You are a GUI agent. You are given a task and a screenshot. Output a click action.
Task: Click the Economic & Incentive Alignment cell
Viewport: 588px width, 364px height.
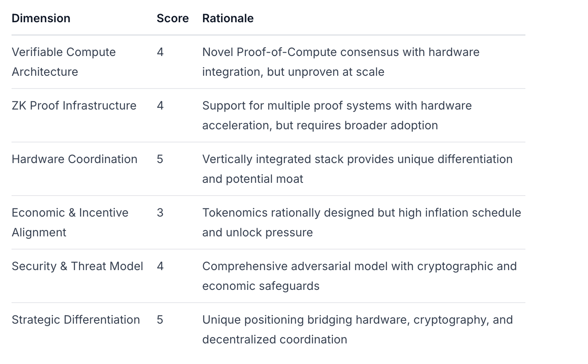[70, 222]
